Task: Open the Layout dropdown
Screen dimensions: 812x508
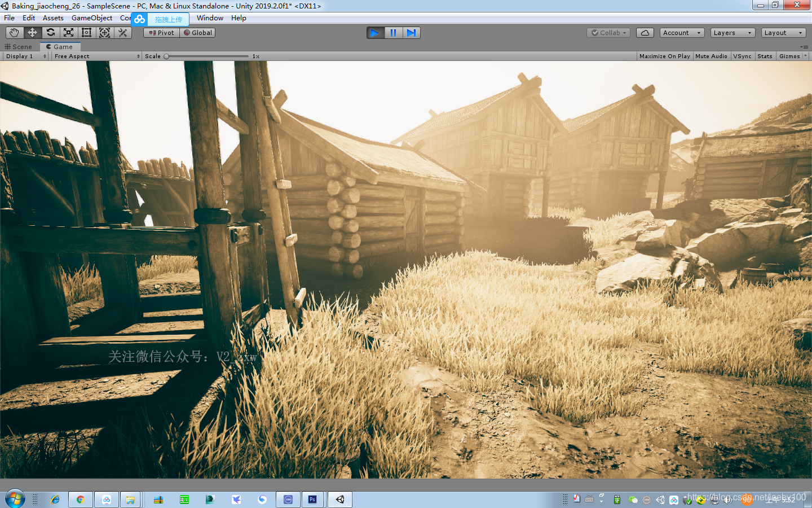Action: click(783, 33)
